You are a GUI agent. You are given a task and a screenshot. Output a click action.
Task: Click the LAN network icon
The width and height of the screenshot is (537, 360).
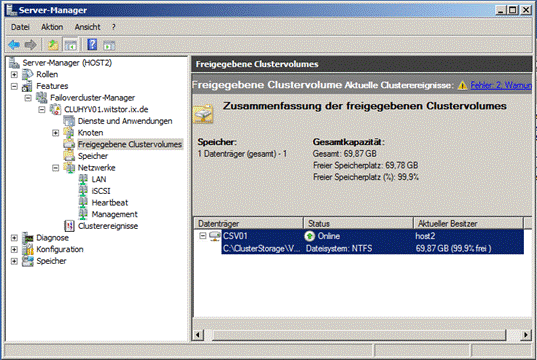[x=83, y=179]
